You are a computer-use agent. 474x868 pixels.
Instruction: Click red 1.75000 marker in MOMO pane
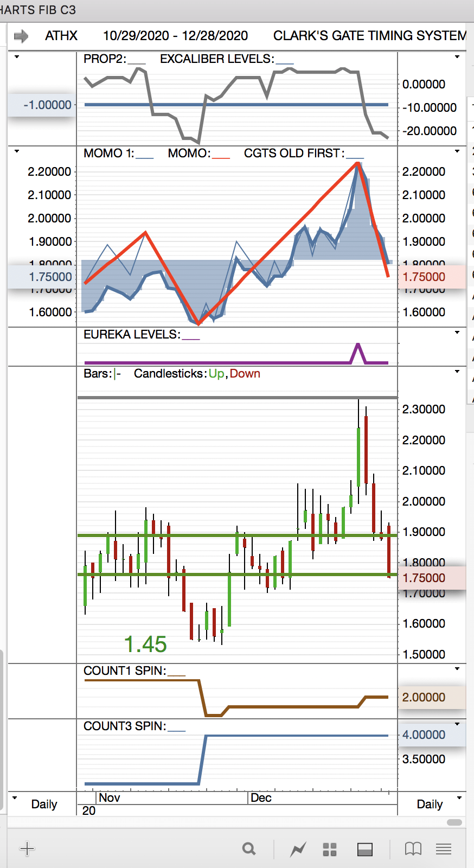pos(432,277)
